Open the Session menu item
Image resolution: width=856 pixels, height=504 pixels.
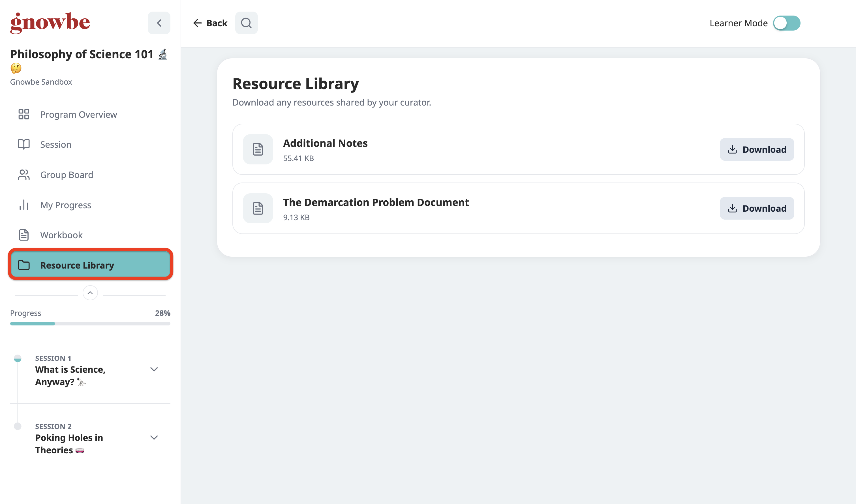[x=90, y=144]
